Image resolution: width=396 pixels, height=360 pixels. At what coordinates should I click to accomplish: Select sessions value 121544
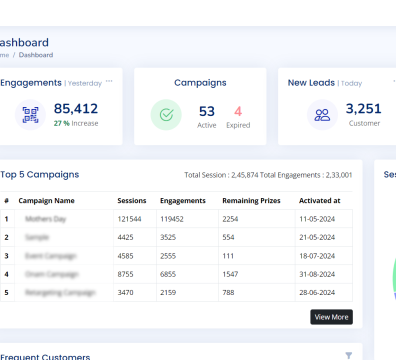tap(129, 219)
